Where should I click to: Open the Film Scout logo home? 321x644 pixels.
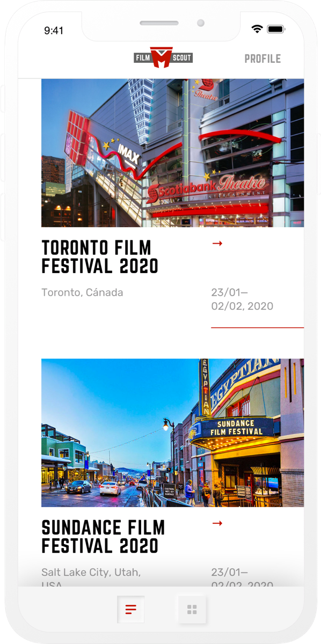163,57
